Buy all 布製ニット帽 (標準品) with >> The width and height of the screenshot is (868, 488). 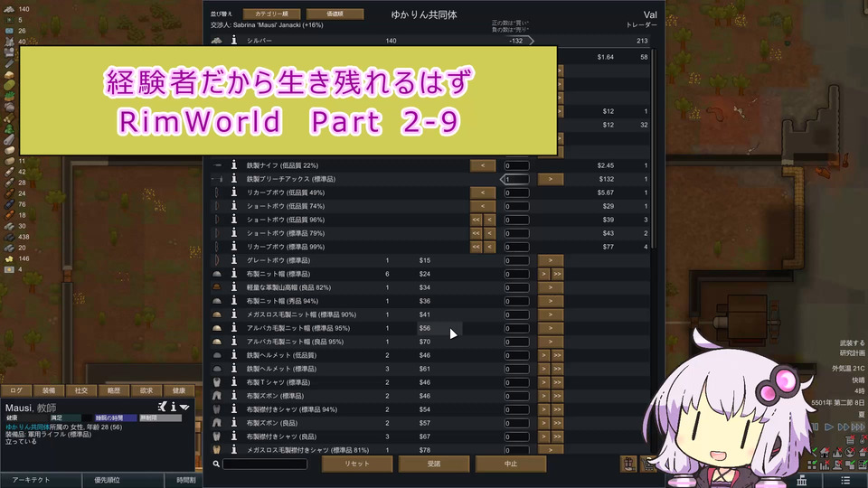[557, 274]
